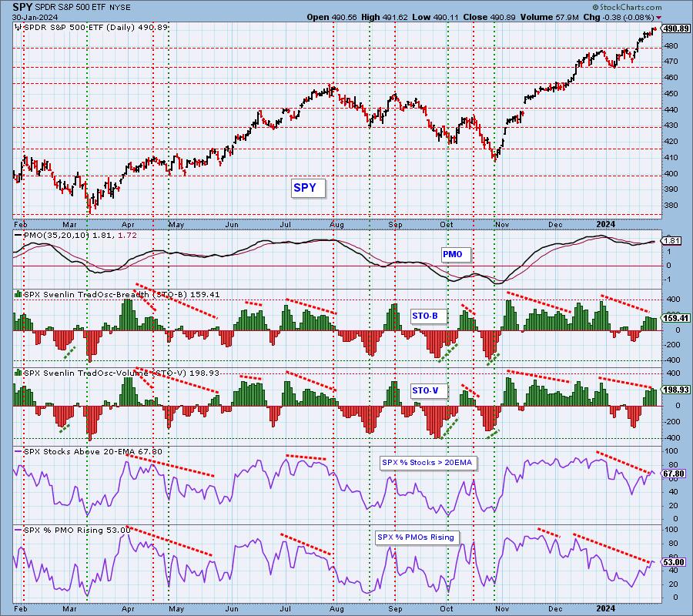
Task: Click the red down-triangle beside Chg value
Action: pyautogui.click(x=659, y=18)
